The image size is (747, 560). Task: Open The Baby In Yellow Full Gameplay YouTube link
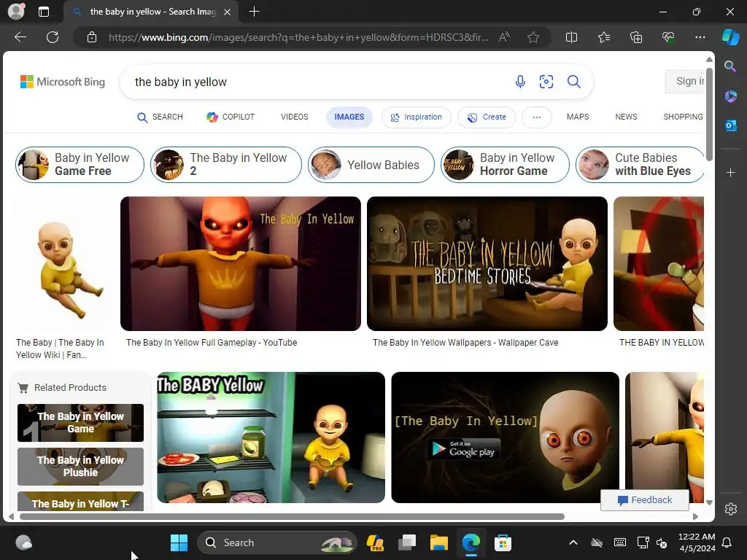tap(212, 343)
